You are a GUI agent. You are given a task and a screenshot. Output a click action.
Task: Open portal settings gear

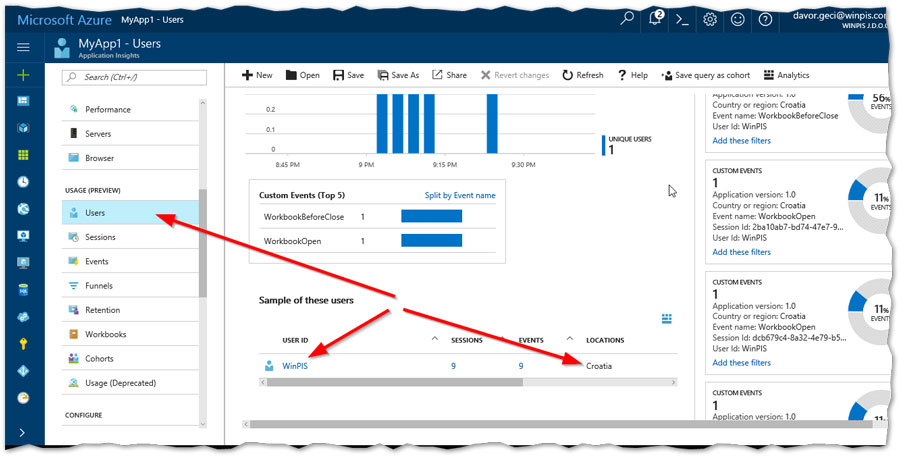click(710, 19)
